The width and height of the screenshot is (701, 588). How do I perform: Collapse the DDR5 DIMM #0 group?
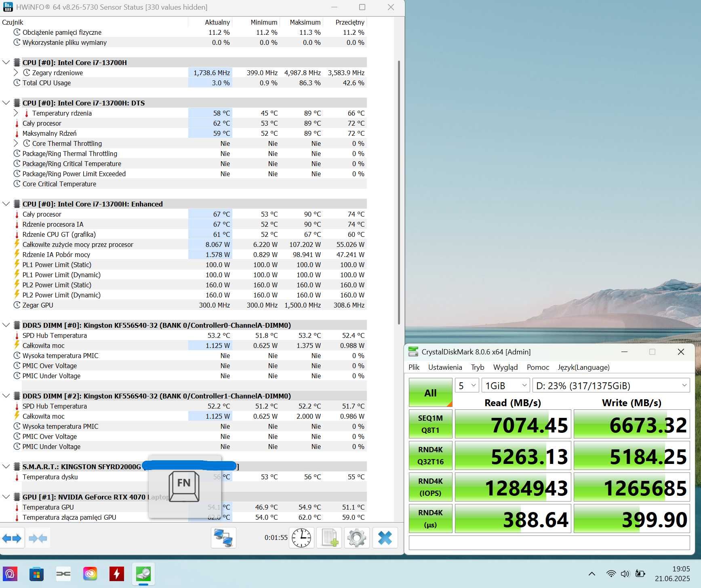[6, 325]
